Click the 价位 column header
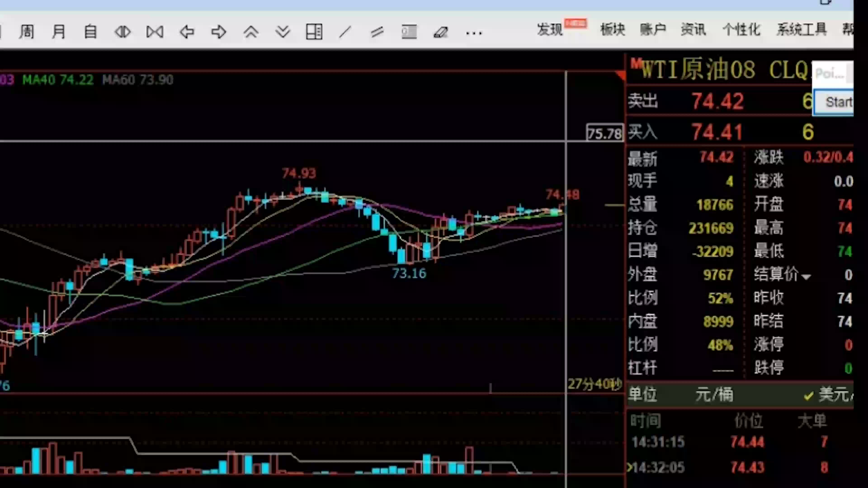 point(749,421)
